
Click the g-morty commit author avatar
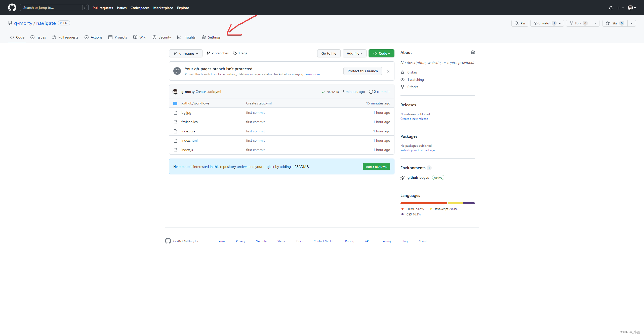click(x=175, y=92)
